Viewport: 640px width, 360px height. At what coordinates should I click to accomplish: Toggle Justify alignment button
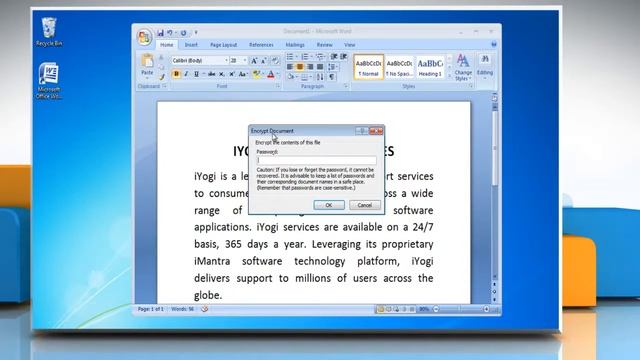320,67
